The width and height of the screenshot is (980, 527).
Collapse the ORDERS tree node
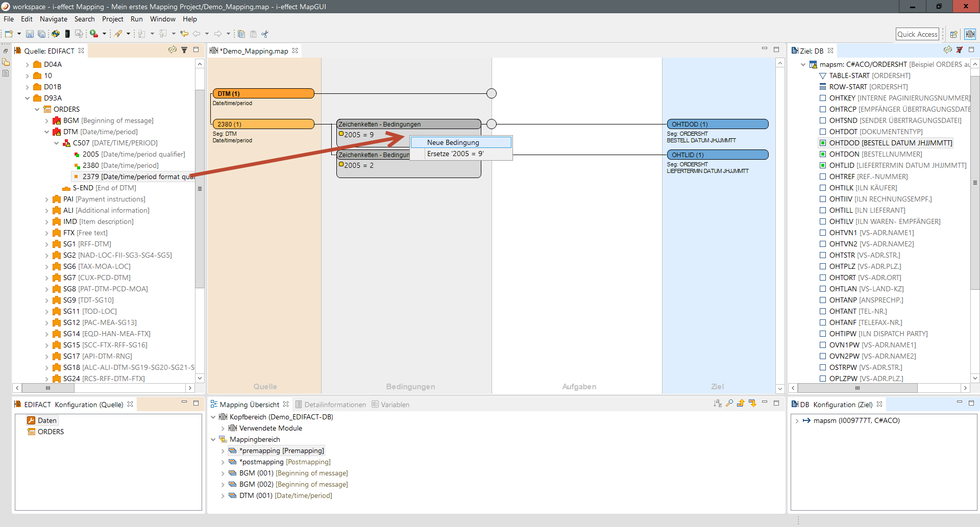click(37, 110)
